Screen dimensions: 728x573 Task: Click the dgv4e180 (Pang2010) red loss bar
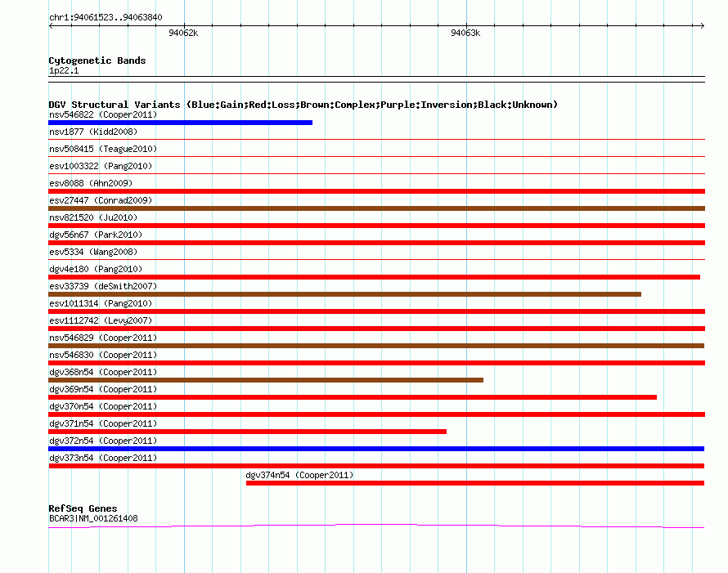pos(374,277)
